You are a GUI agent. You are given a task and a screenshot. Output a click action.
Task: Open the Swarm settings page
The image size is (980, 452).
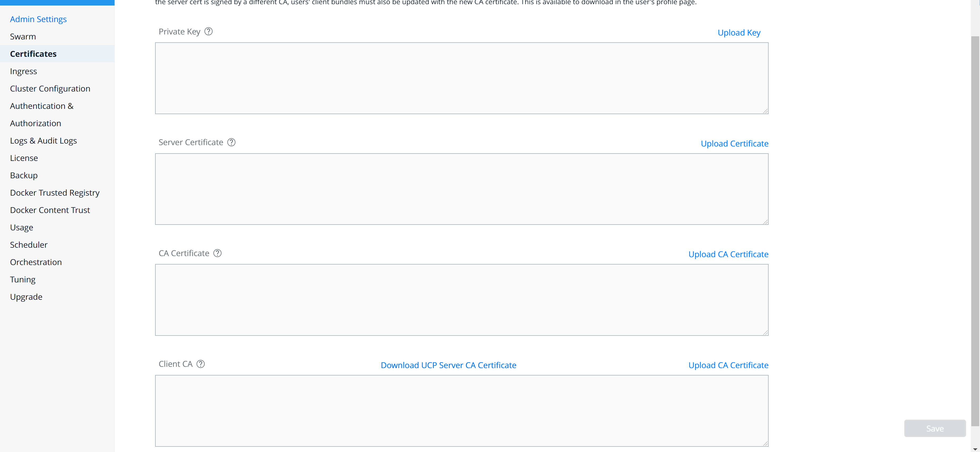(23, 37)
